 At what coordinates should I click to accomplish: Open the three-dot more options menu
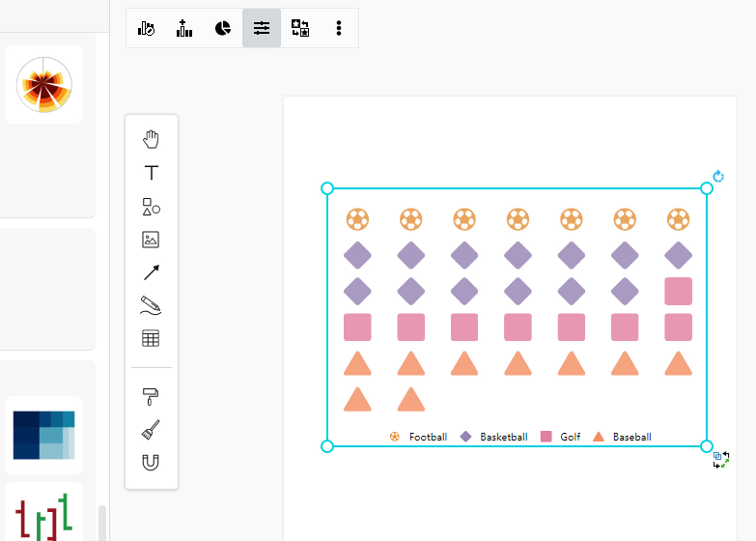click(339, 28)
